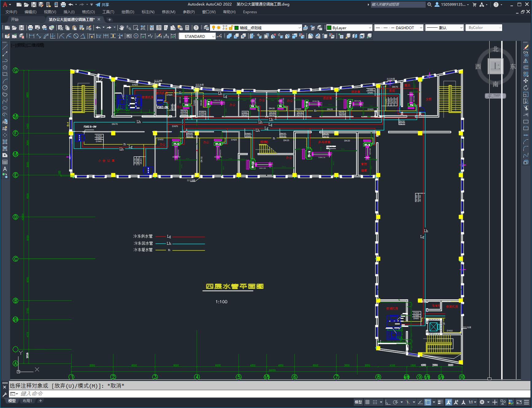Switch to the 开始 tab

(15, 19)
